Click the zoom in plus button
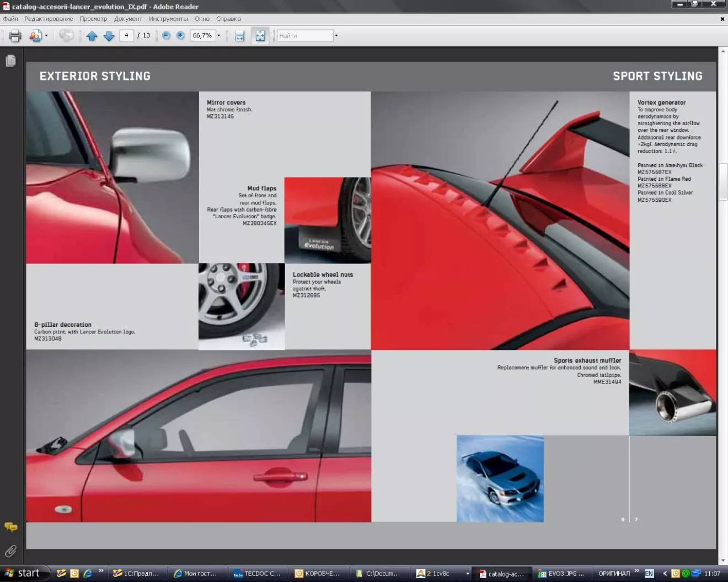The height and width of the screenshot is (582, 728). click(180, 35)
